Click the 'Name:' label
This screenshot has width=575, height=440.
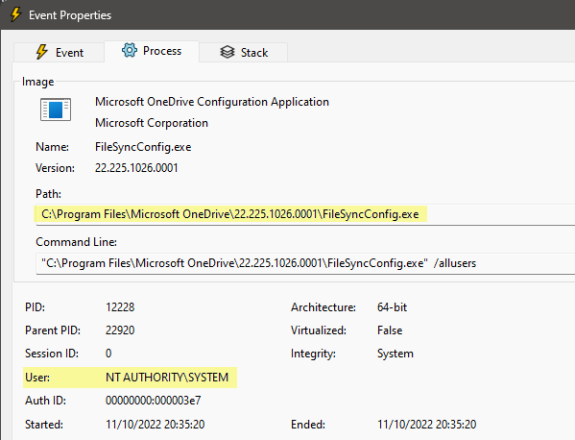(52, 147)
